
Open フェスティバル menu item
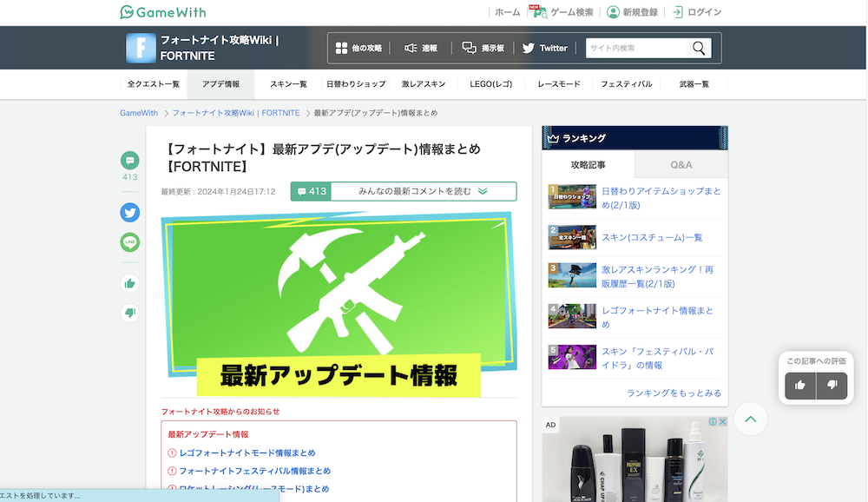tap(626, 84)
